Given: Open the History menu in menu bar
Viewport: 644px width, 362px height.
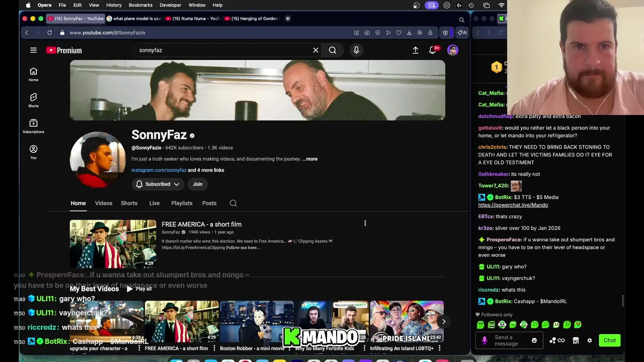Looking at the screenshot, I should click(114, 5).
